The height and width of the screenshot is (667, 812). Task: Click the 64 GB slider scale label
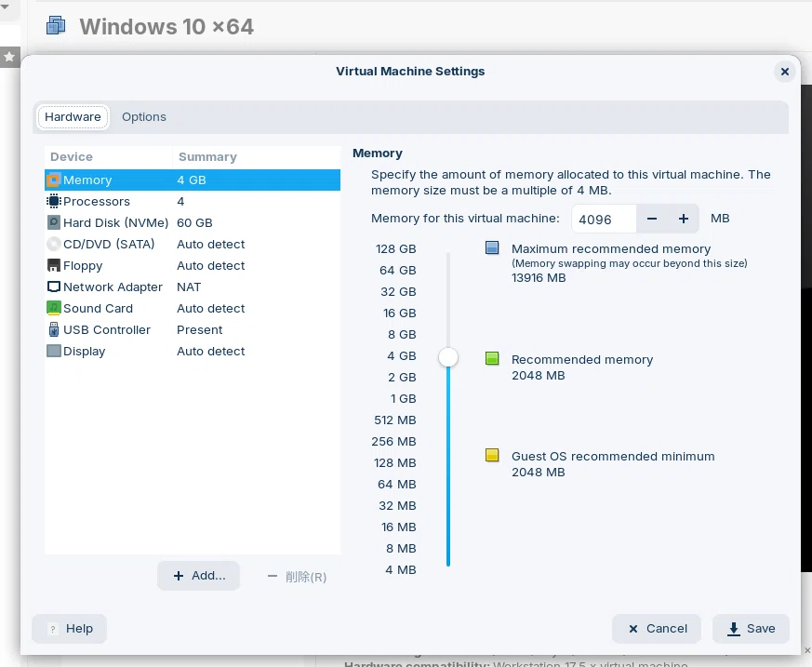[398, 270]
